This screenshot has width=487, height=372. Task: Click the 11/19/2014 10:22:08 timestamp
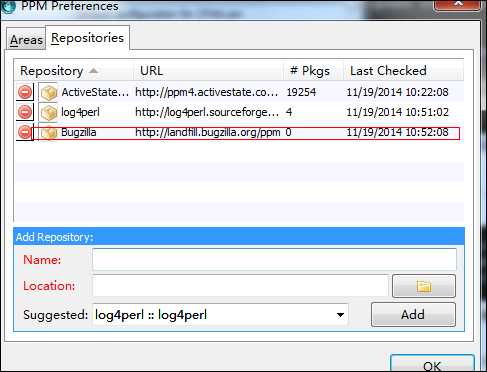[x=397, y=92]
